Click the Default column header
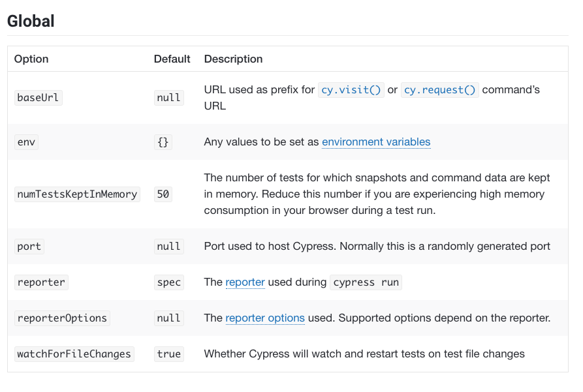 coord(172,59)
